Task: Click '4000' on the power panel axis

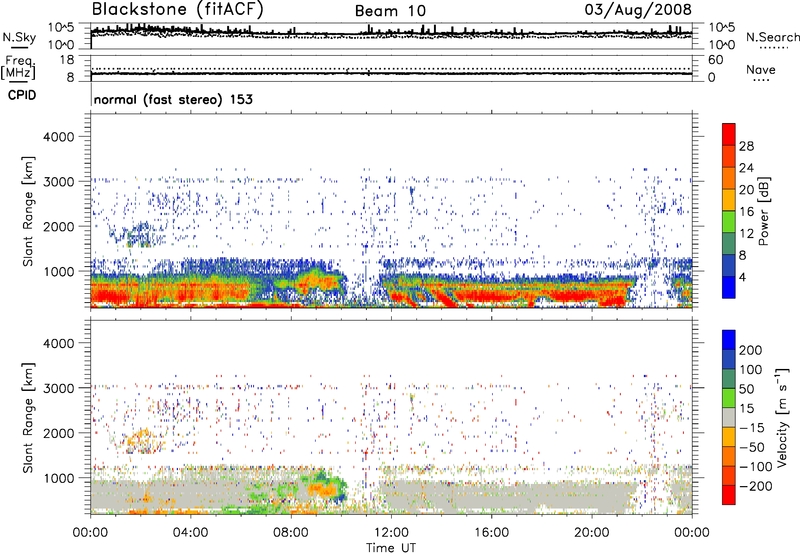Action: point(59,137)
